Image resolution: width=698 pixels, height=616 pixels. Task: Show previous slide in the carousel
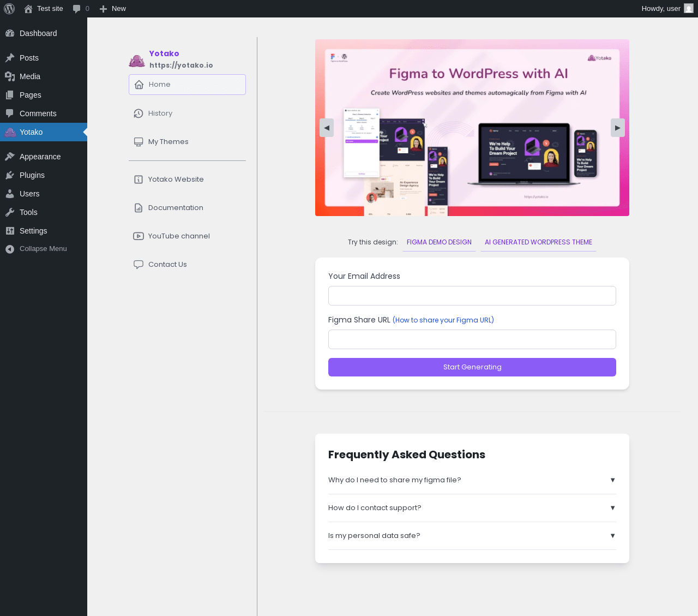point(327,128)
